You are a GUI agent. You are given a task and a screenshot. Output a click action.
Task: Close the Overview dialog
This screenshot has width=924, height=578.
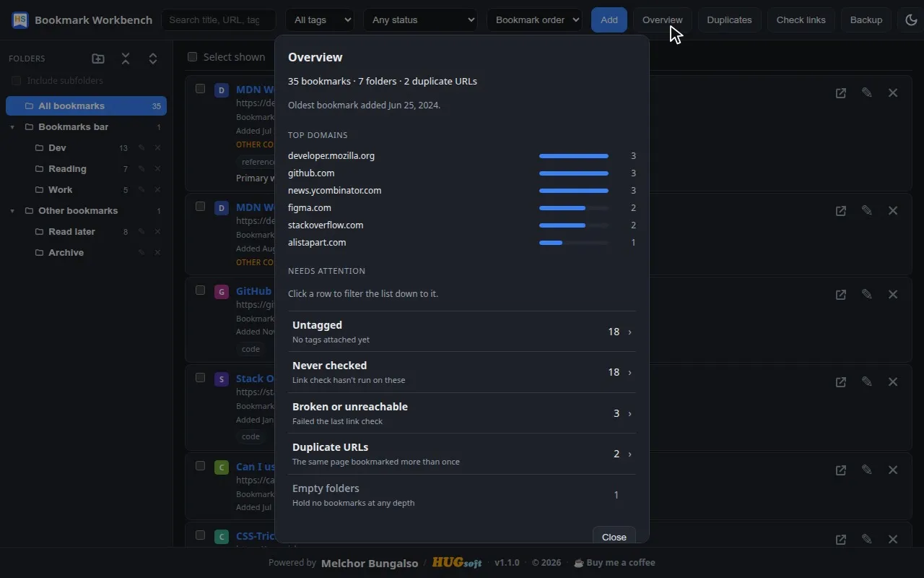(614, 536)
